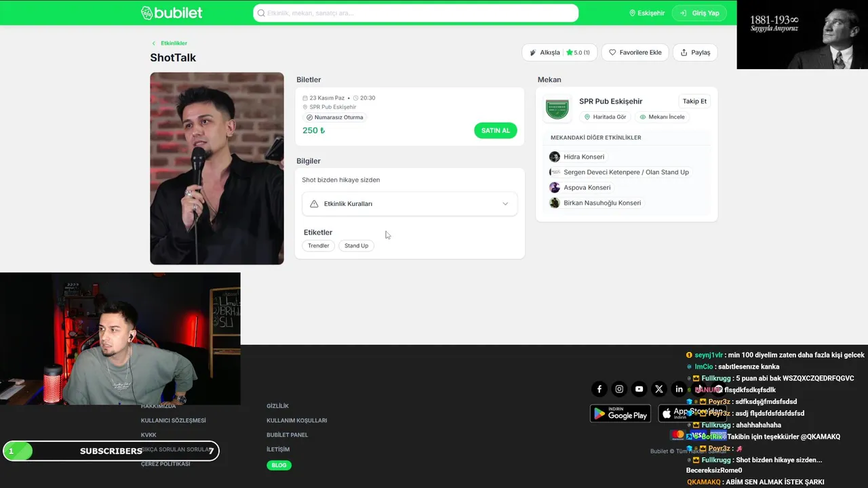This screenshot has height=488, width=868.
Task: Click the Giriş Yap button
Action: (x=699, y=13)
